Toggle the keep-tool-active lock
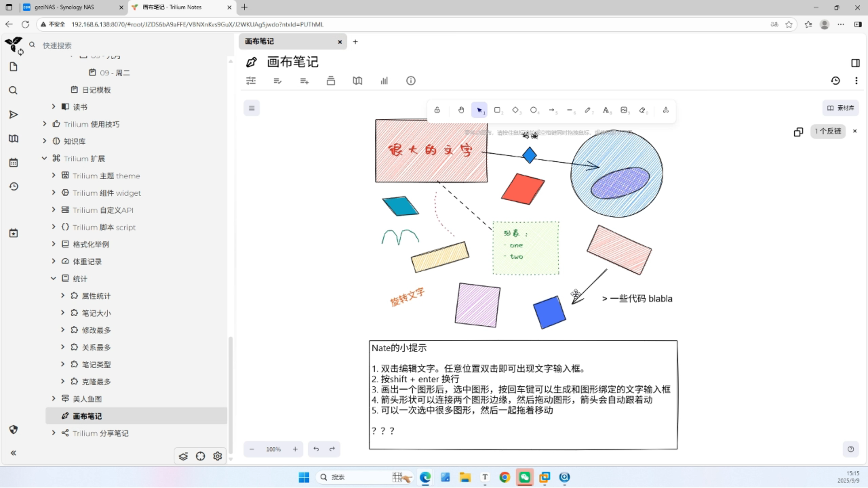Viewport: 868px width, 488px height. click(437, 110)
